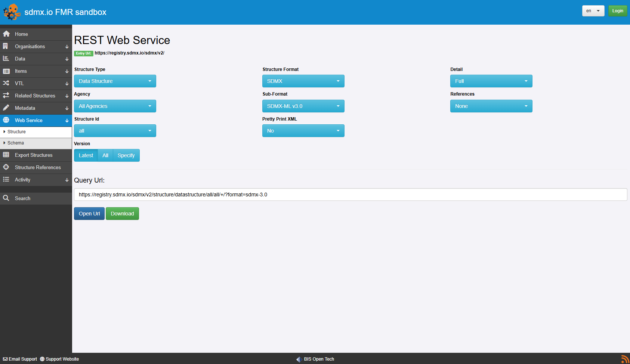
Task: Click the Organisations building icon
Action: (x=6, y=46)
